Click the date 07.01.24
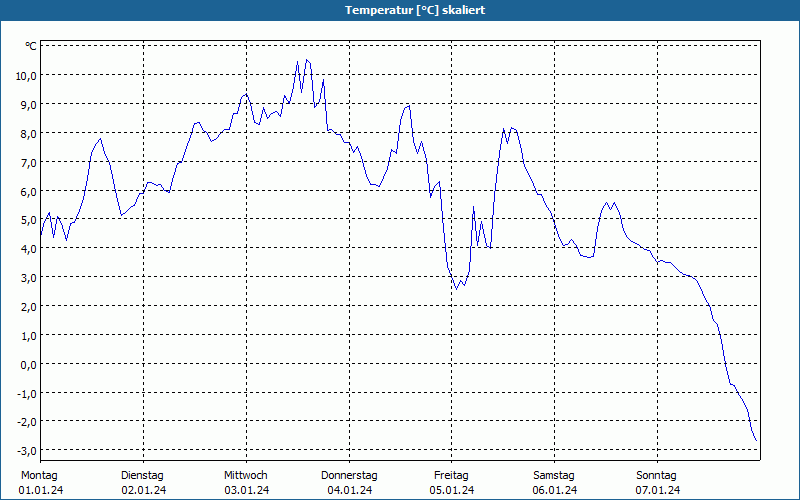The width and height of the screenshot is (800, 500). coord(658,490)
